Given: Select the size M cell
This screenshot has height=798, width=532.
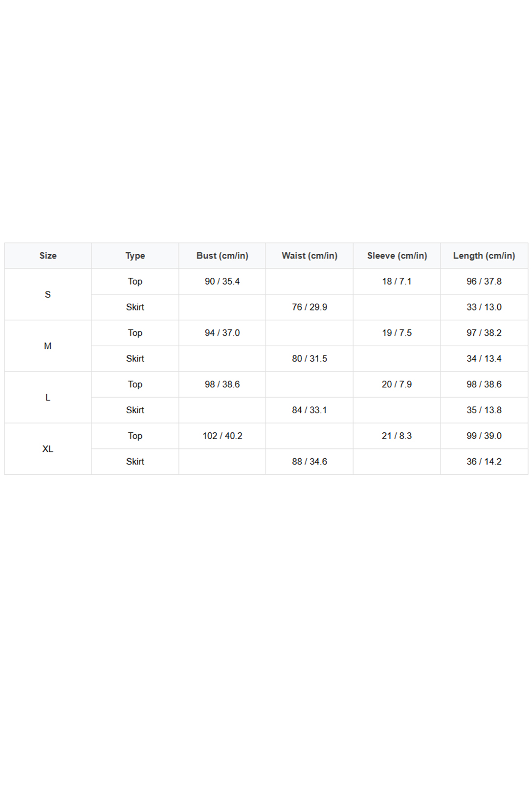Looking at the screenshot, I should (x=48, y=346).
